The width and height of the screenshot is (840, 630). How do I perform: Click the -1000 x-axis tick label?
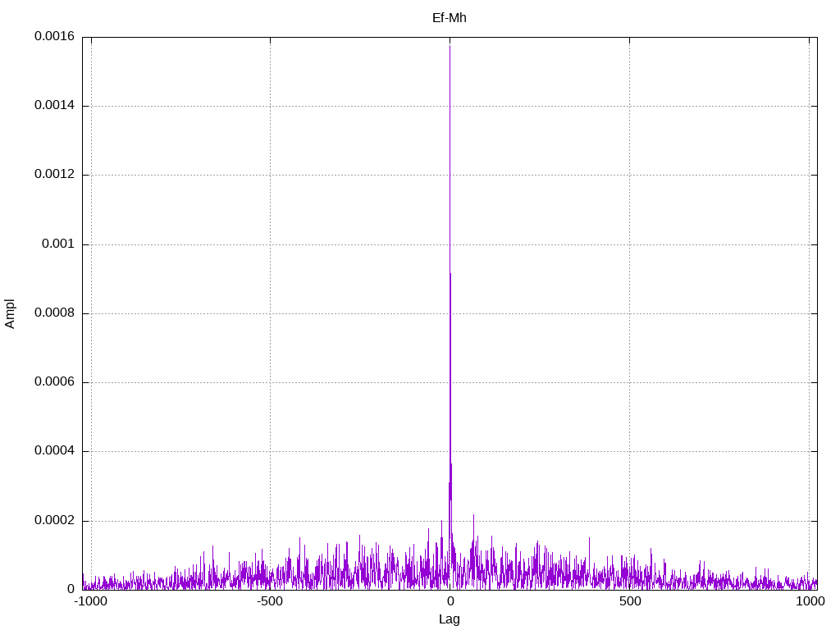[92, 601]
